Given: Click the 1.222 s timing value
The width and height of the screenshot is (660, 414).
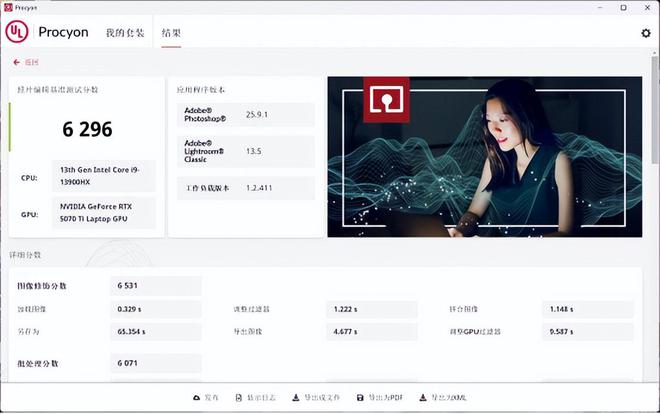Looking at the screenshot, I should pos(372,309).
